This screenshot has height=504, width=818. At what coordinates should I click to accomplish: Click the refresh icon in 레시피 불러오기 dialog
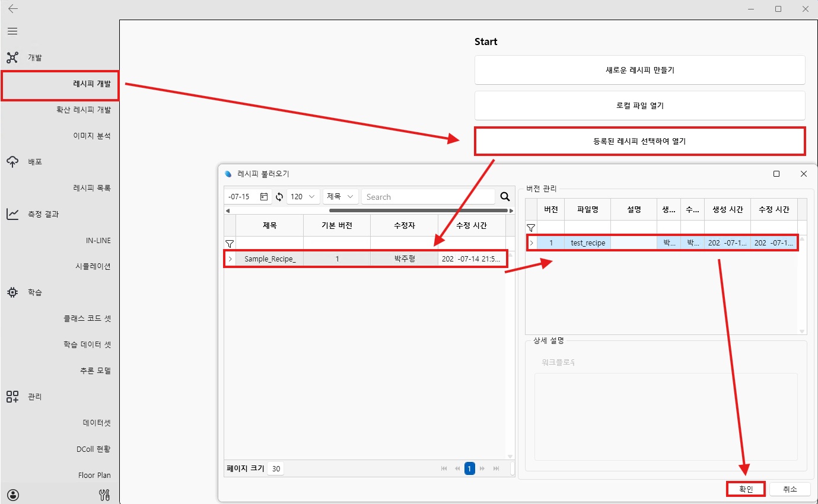coord(279,196)
